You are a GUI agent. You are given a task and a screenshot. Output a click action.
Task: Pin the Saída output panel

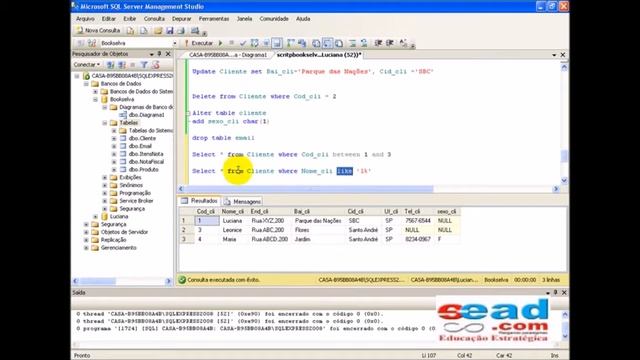(x=556, y=293)
